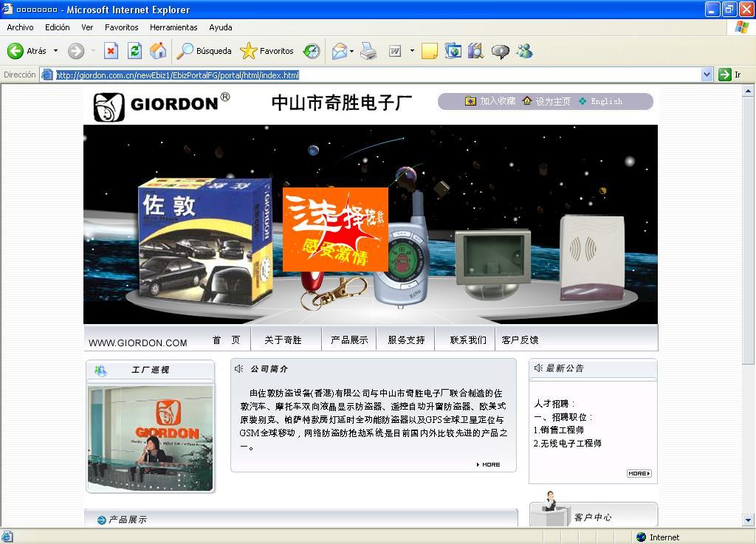Open the Edición menu
This screenshot has width=756, height=544.
pos(58,27)
